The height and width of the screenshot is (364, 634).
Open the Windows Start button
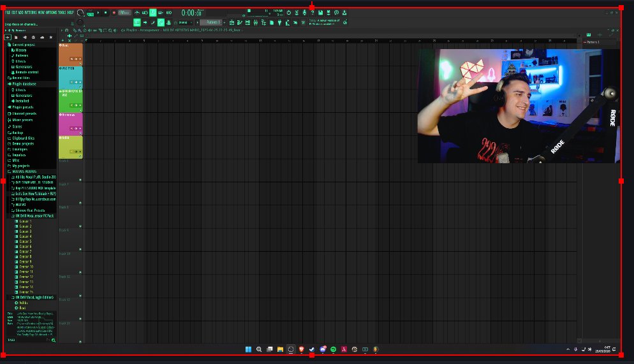[x=248, y=349]
